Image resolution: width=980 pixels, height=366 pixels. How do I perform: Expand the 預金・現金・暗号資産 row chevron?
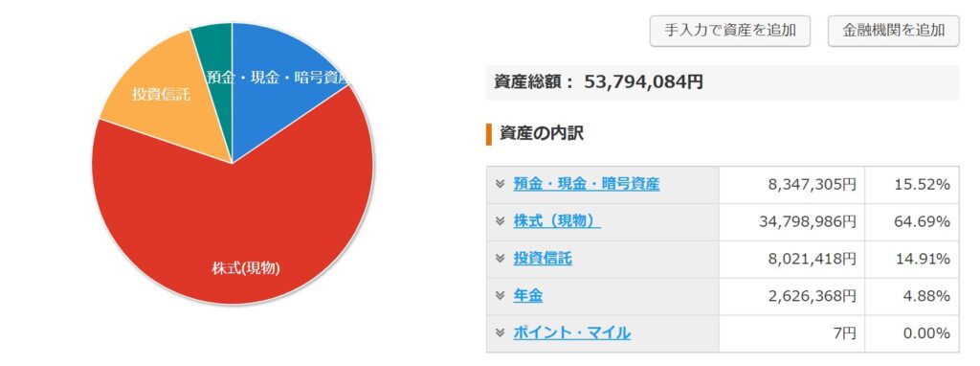point(500,184)
